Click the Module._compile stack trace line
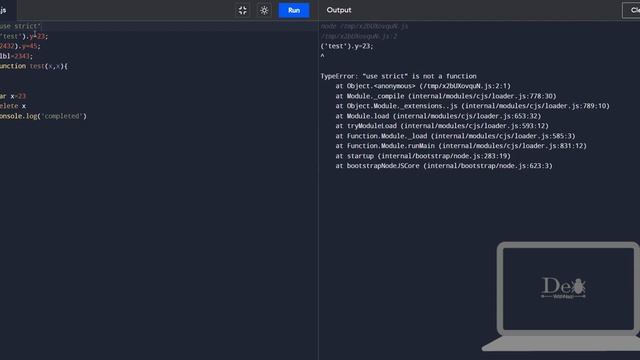The width and height of the screenshot is (640, 360). [x=446, y=96]
